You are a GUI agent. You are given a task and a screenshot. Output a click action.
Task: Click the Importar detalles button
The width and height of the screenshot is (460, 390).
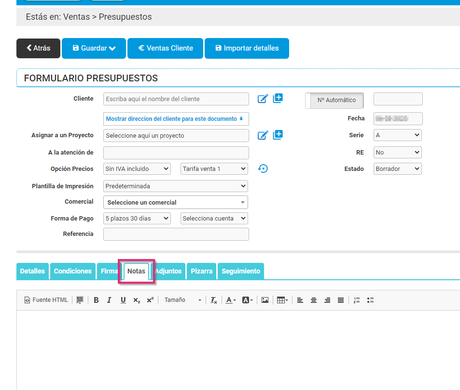tap(247, 48)
